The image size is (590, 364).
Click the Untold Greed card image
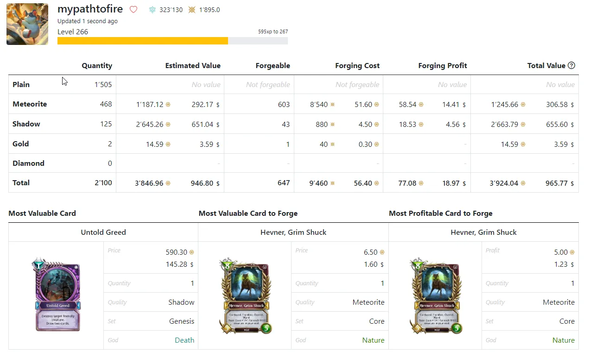click(58, 295)
